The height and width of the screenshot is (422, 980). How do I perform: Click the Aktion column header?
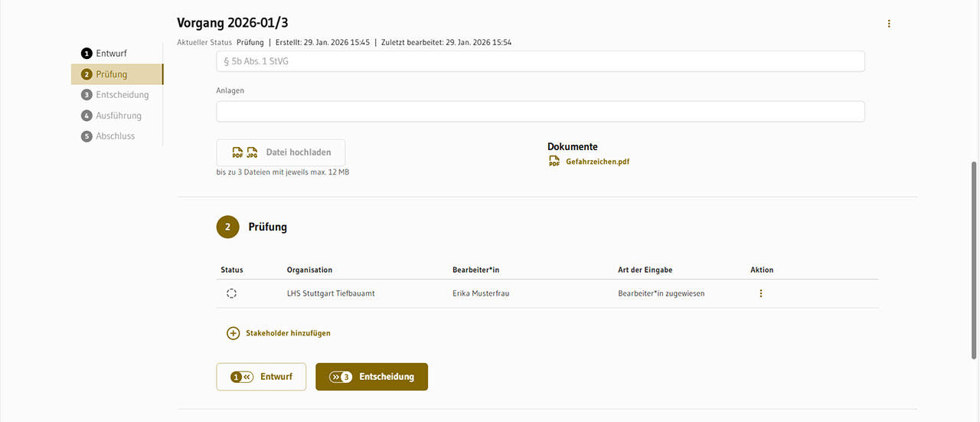coord(762,270)
